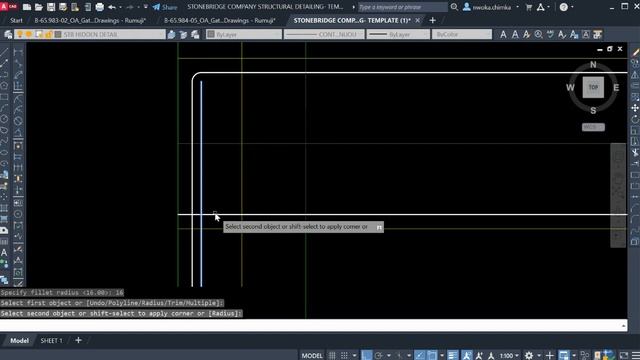
Task: Switch to the Start tab
Action: (x=16, y=20)
